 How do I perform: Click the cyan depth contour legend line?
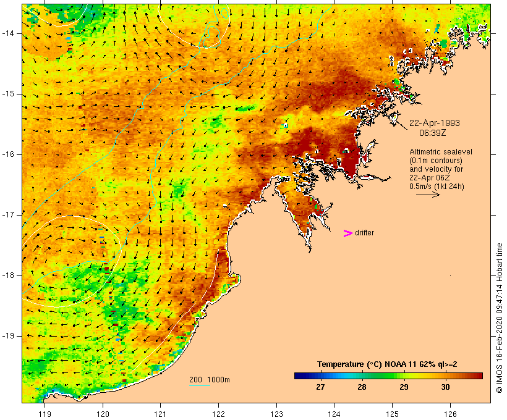(x=200, y=385)
